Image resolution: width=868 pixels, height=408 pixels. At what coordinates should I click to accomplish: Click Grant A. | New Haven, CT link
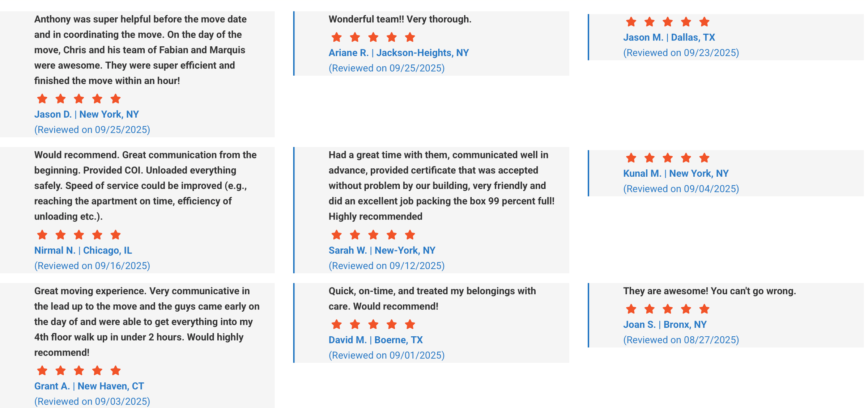click(x=89, y=386)
